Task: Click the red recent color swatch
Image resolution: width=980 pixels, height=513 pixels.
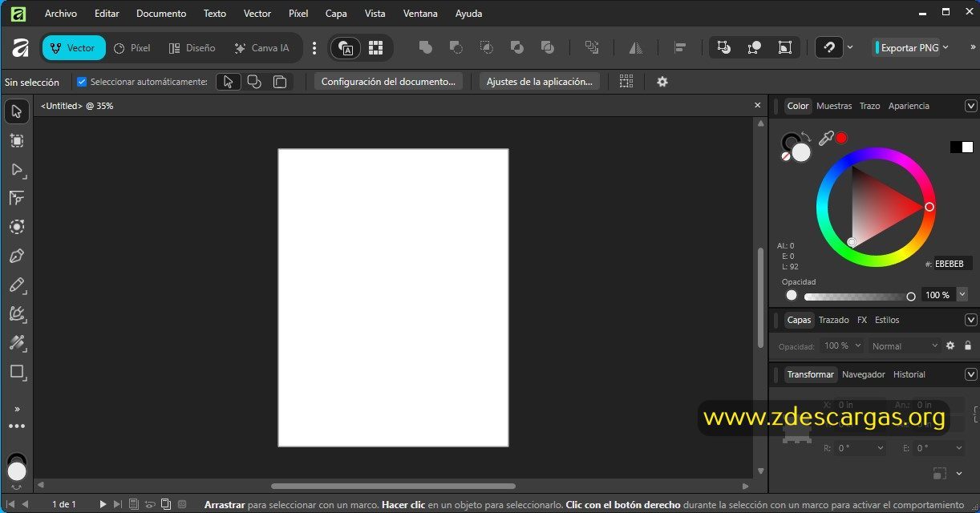Action: pos(841,138)
